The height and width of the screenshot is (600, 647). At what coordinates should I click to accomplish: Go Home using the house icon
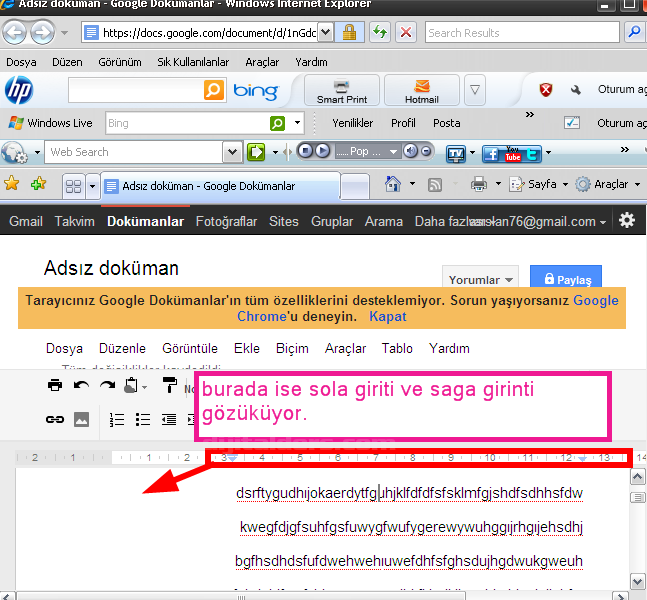(392, 184)
